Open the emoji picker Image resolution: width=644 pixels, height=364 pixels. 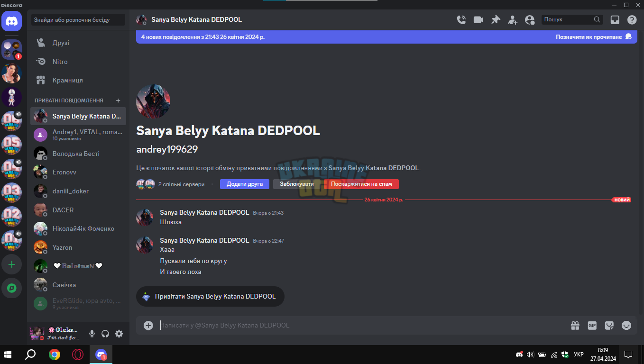coord(626,326)
